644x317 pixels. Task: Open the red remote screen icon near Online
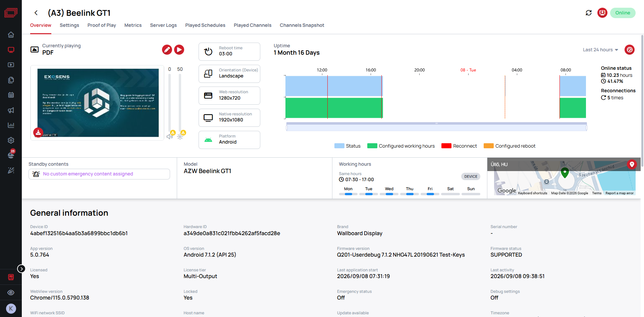[x=602, y=13]
